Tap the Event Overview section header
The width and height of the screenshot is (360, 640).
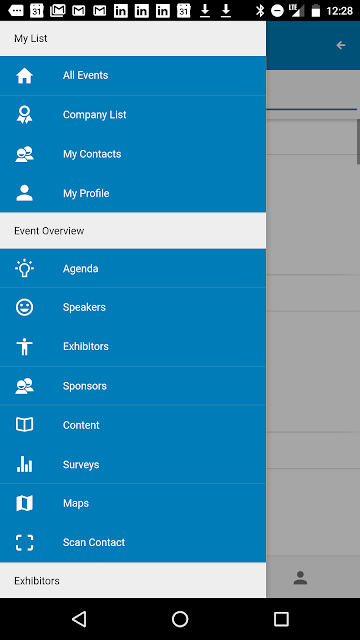[133, 231]
